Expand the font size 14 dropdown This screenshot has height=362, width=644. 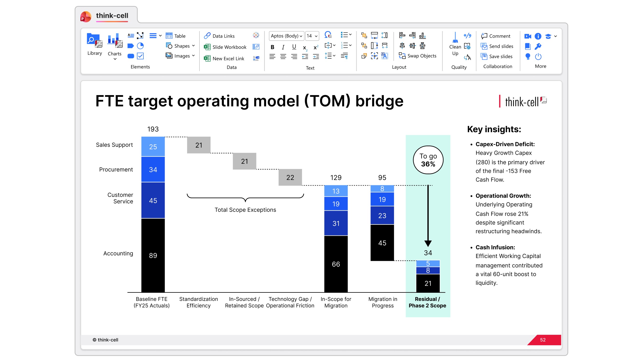316,36
